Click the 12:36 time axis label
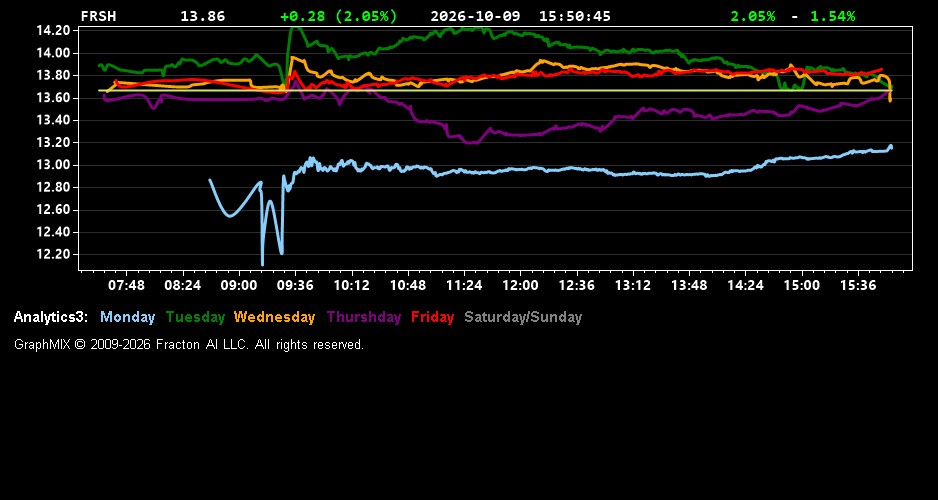This screenshot has height=500, width=938. [x=577, y=286]
